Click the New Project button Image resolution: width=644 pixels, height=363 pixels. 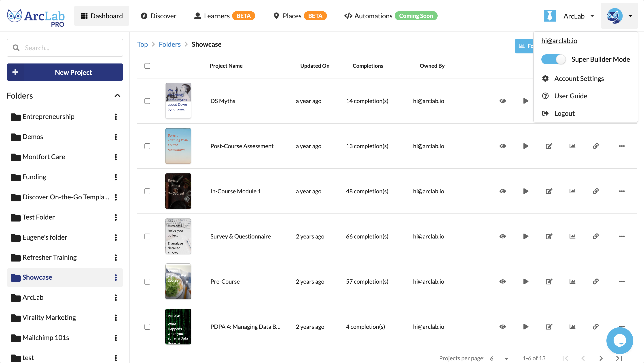pyautogui.click(x=65, y=72)
